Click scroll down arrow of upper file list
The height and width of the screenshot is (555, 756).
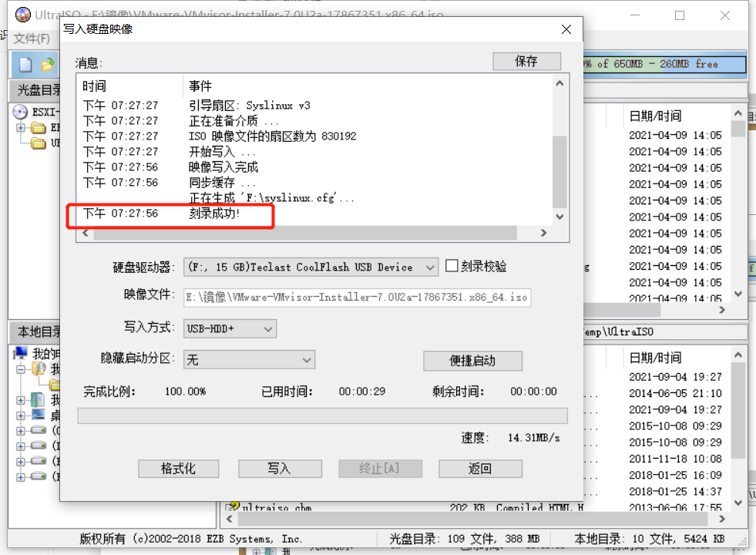point(738,293)
